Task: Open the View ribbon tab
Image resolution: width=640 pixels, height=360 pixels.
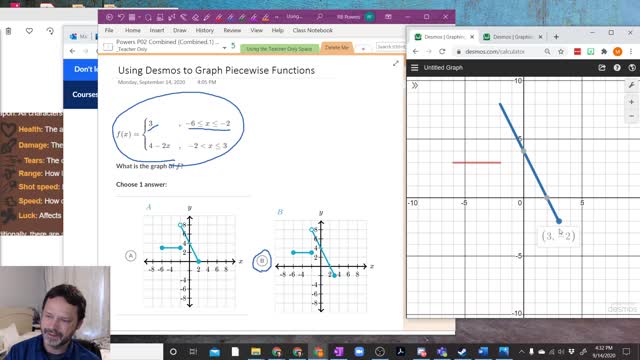Action: coord(256,30)
